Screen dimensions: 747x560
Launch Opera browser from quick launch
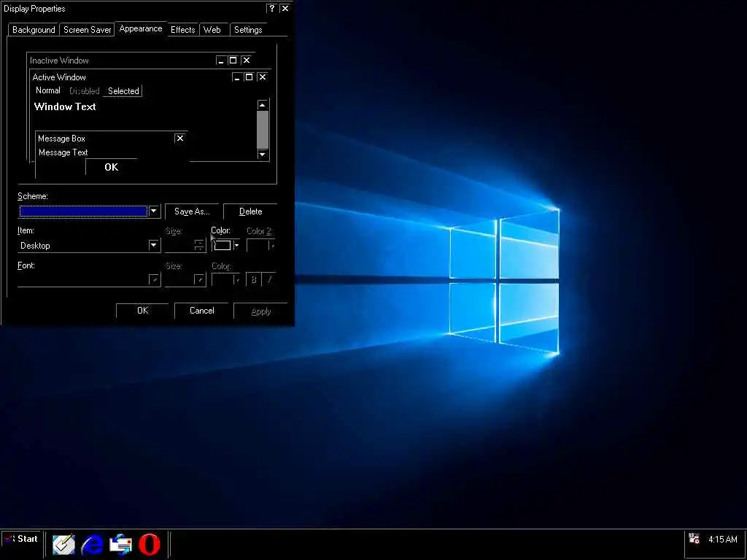click(149, 544)
